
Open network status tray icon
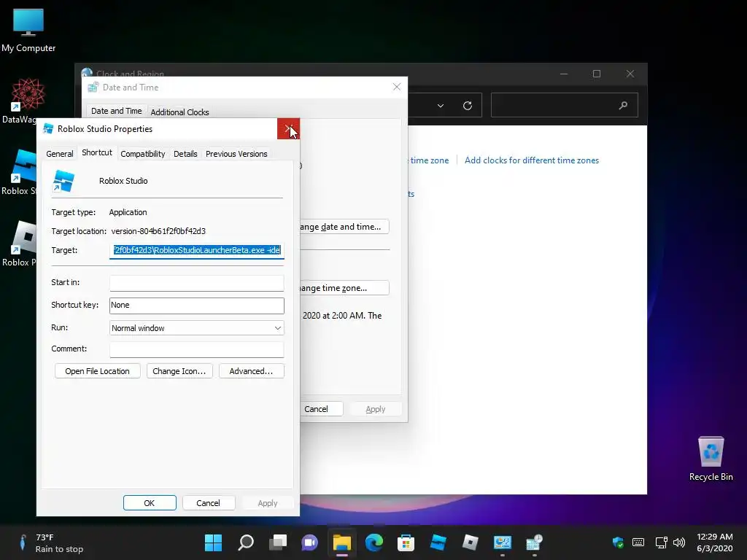661,542
